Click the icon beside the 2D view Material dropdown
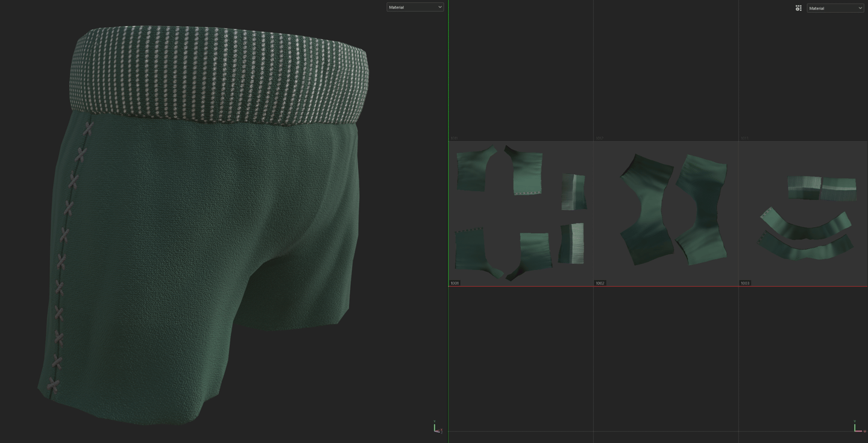The image size is (868, 443). point(798,8)
